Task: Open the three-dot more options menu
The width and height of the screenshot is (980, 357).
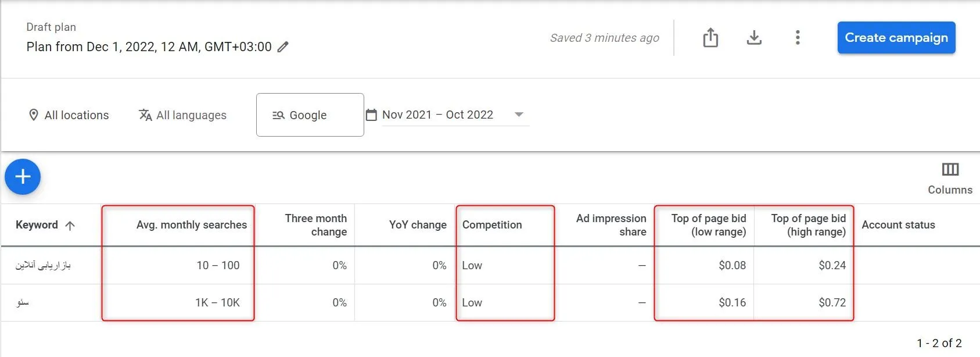Action: point(798,38)
